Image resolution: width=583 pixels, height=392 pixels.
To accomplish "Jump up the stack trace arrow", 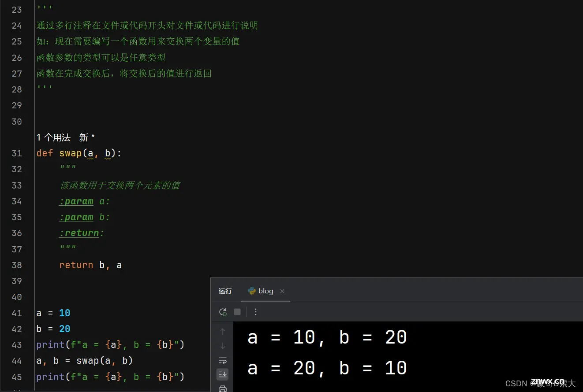I will tap(223, 331).
